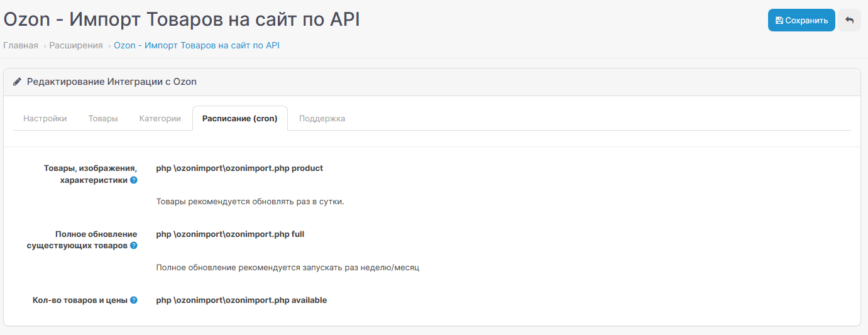Click the Ozon import breadcrumb link
The image size is (868, 335).
[196, 45]
